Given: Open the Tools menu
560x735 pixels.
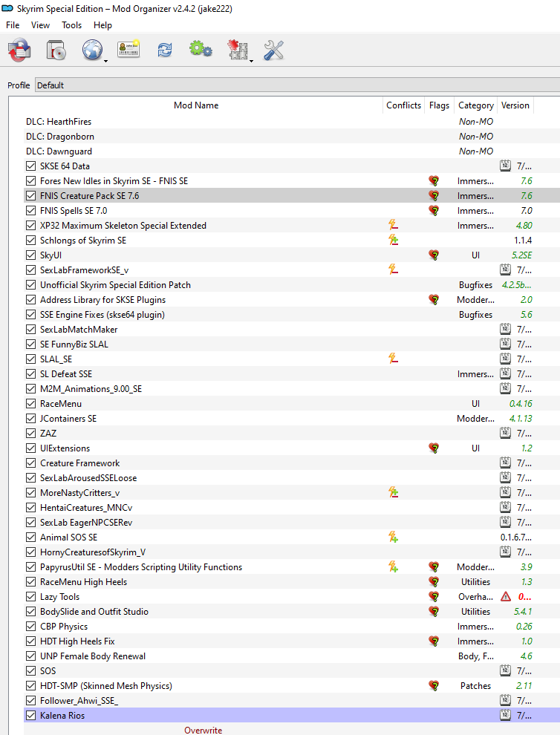Looking at the screenshot, I should click(72, 25).
